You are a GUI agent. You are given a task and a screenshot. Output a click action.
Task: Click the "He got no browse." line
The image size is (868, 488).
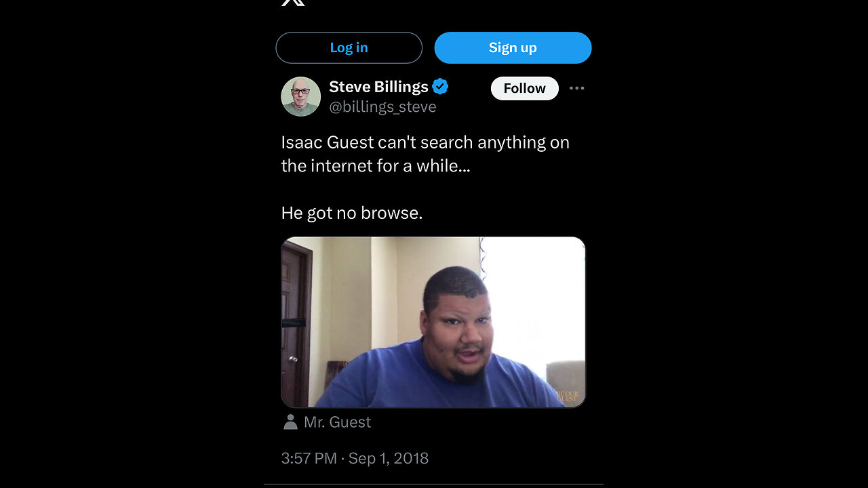[x=352, y=213]
